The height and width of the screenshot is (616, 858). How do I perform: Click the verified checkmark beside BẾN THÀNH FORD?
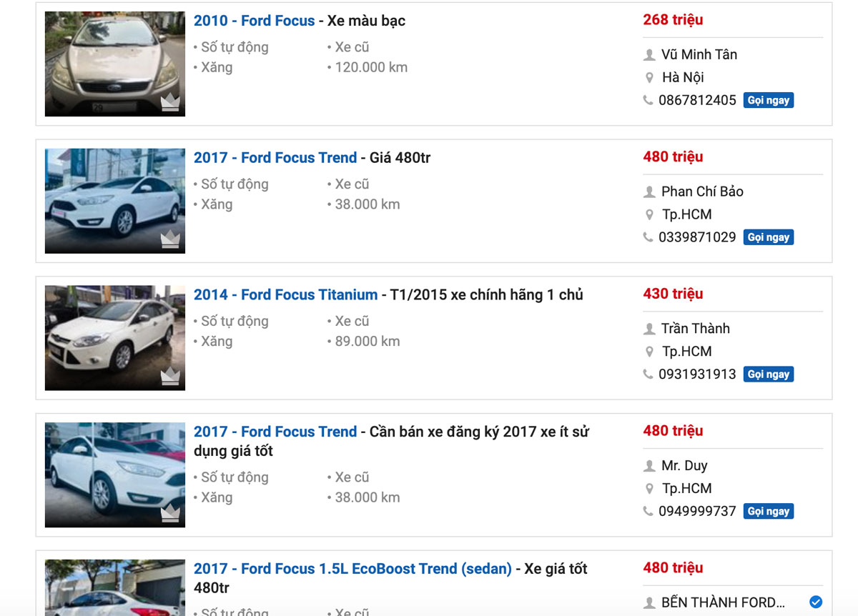point(814,602)
